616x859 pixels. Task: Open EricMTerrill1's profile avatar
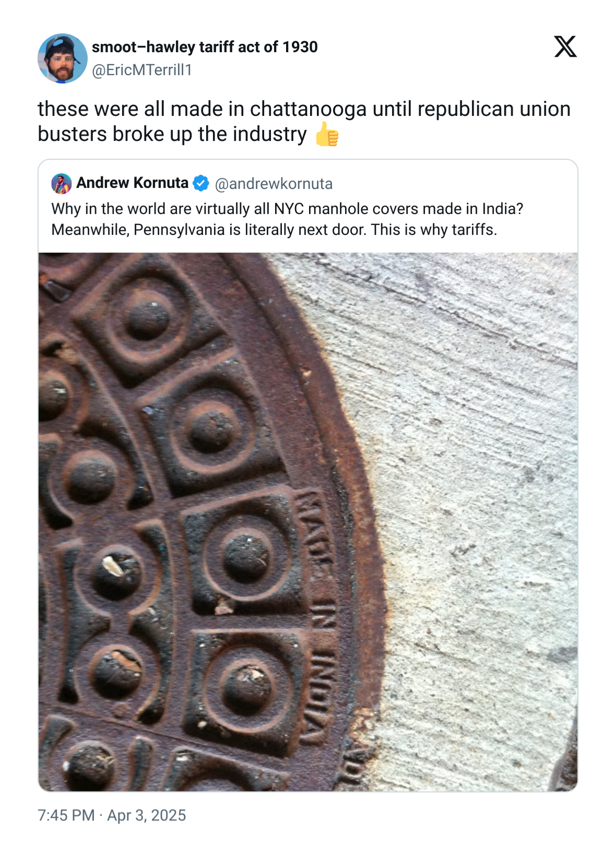click(x=63, y=58)
